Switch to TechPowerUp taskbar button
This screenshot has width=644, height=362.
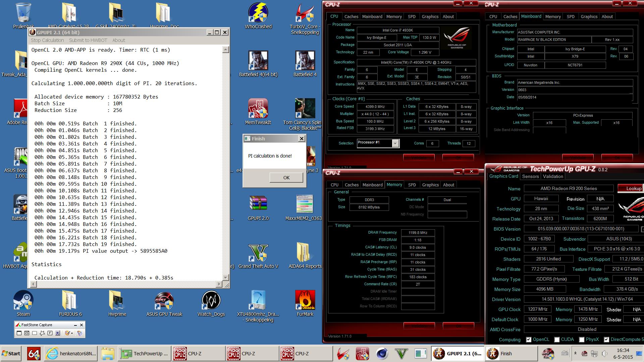[144, 354]
